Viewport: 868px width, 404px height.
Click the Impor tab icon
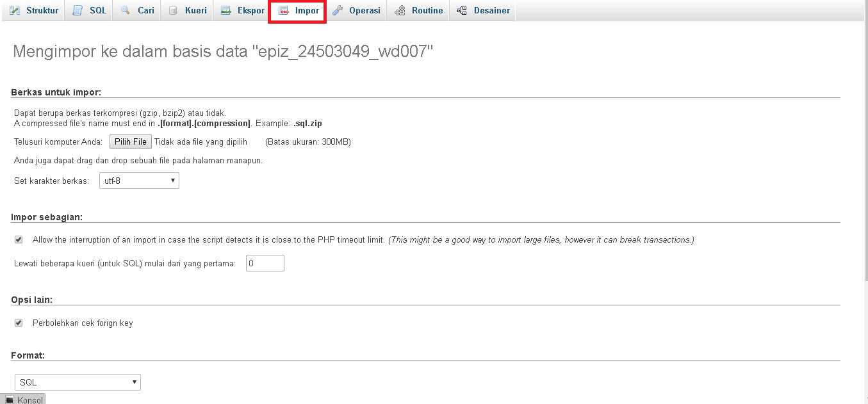pos(283,10)
